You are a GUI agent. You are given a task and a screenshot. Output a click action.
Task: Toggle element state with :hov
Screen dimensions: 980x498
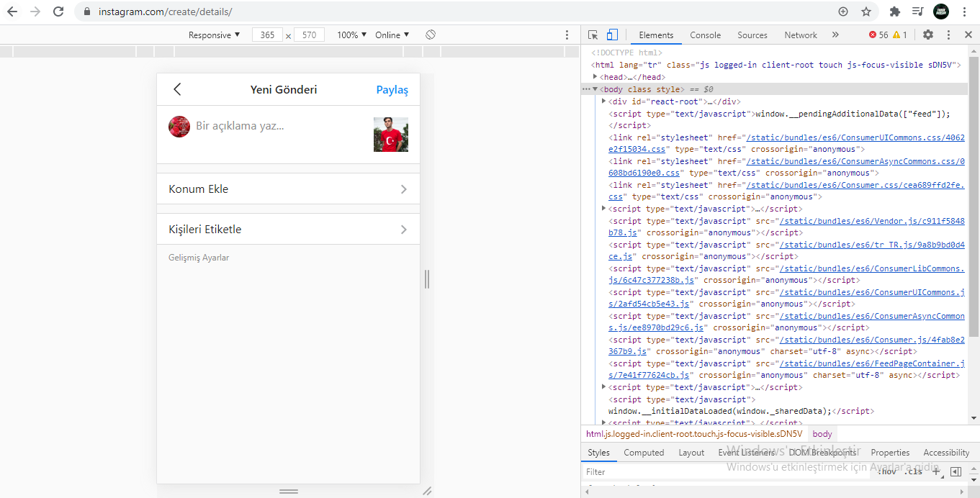(888, 471)
